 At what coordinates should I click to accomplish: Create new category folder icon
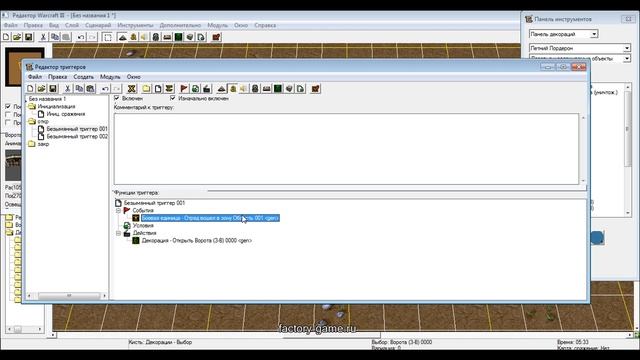[147, 89]
